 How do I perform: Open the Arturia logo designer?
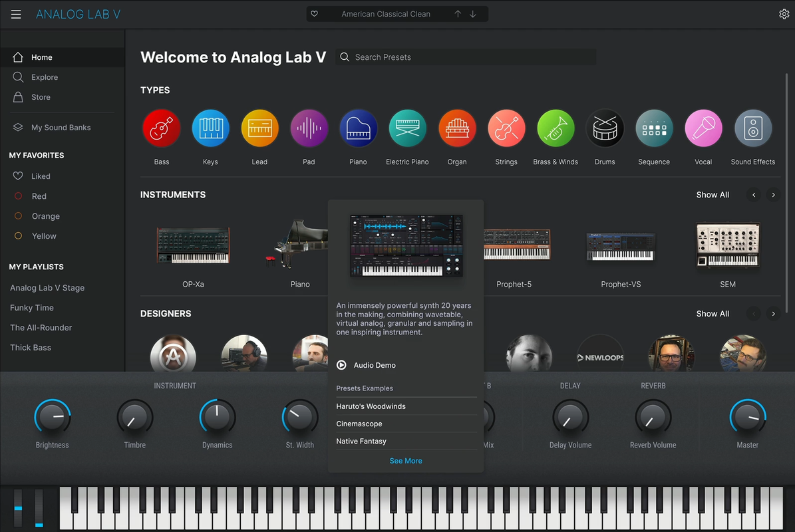coord(173,354)
